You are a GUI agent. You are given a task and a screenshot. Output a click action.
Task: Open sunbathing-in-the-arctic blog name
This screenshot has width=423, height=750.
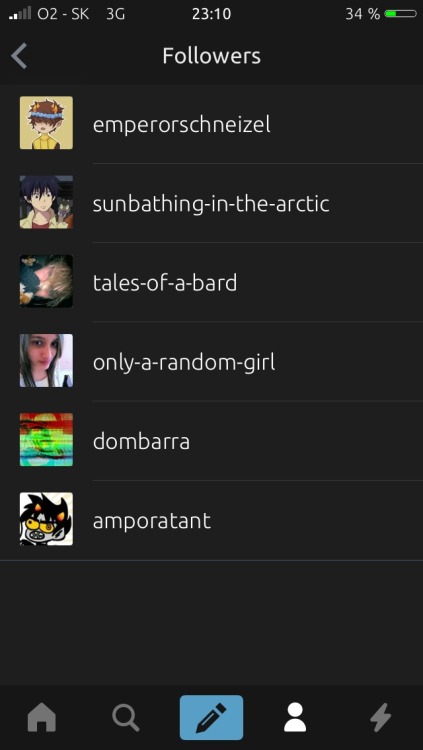211,204
